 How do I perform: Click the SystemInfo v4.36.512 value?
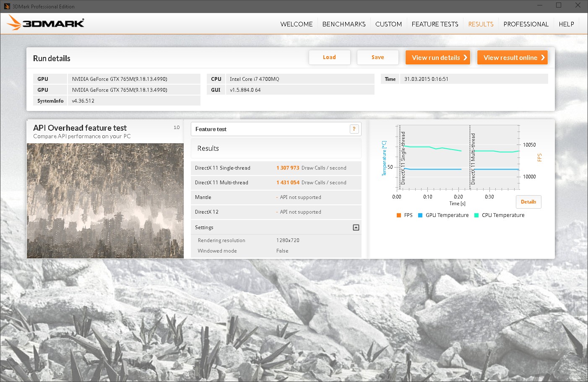[x=83, y=101]
